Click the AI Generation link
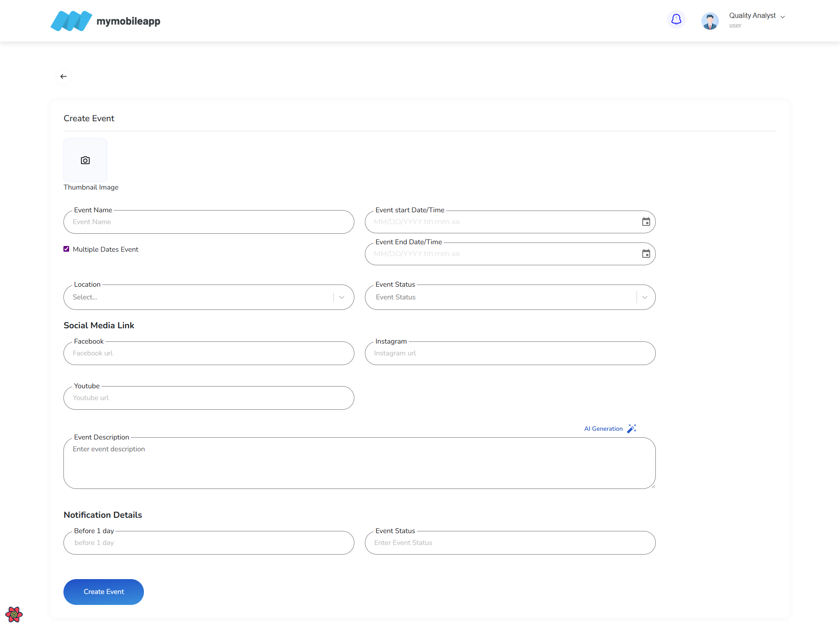 [603, 429]
